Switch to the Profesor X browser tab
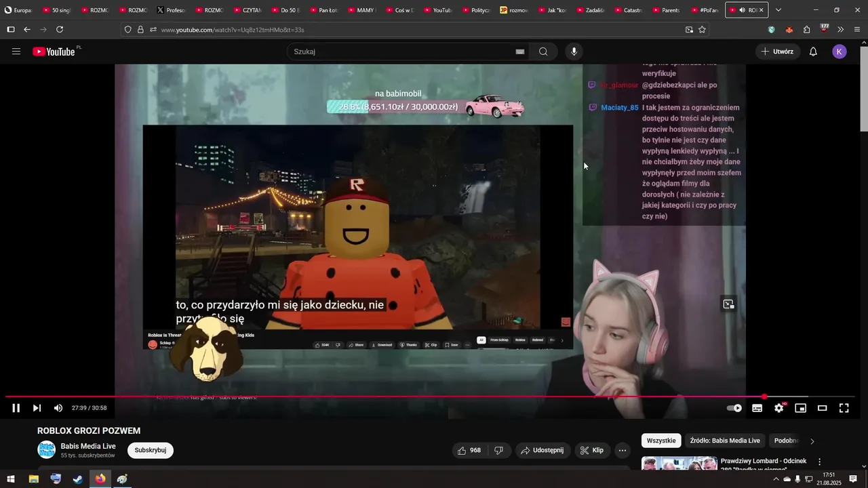The width and height of the screenshot is (868, 488). [170, 10]
